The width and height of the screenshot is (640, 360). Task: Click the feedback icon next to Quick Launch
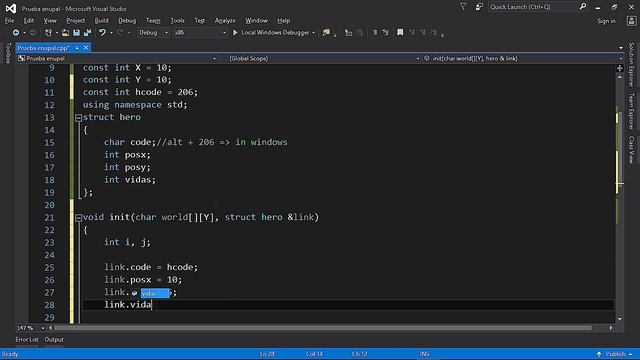pyautogui.click(x=479, y=7)
